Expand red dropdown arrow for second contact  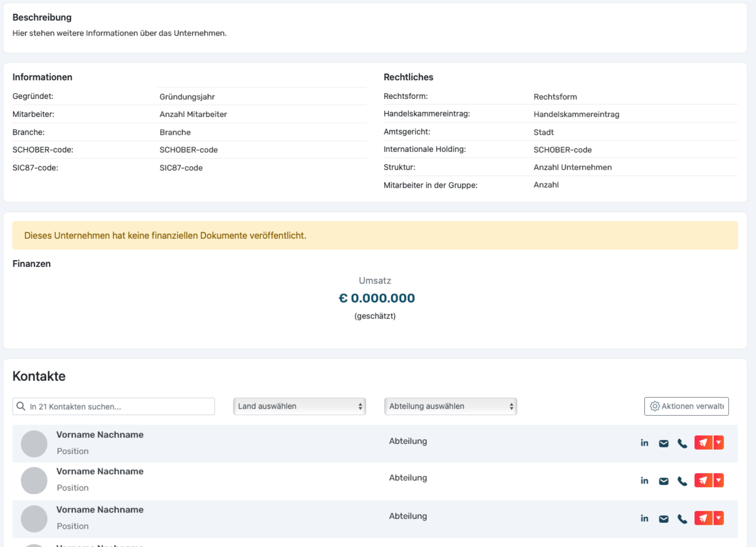click(719, 480)
